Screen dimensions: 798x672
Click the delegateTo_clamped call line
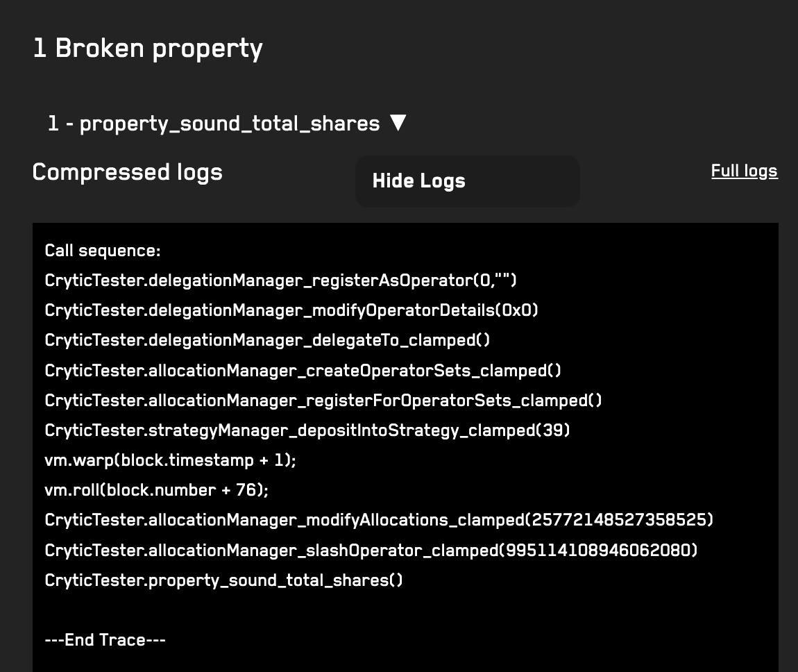pos(267,340)
